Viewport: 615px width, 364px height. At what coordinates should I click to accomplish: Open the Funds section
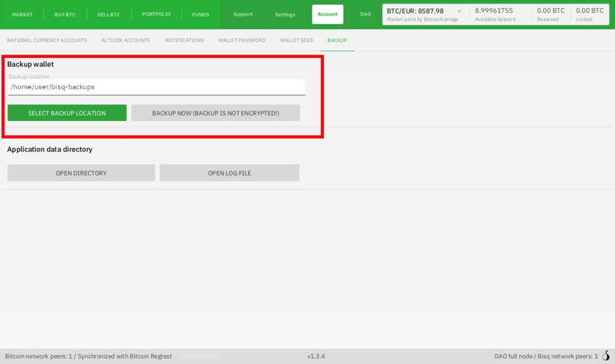201,14
